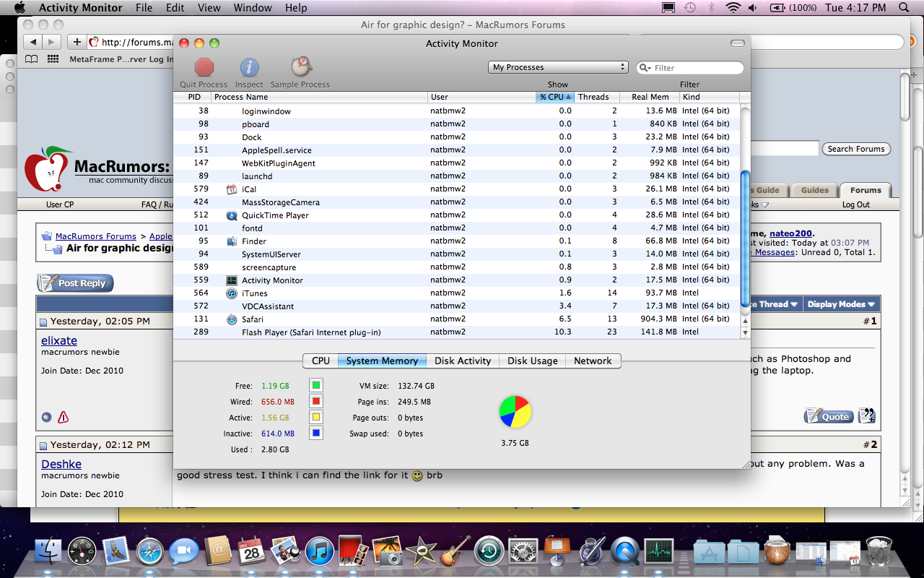Click the red Wired memory color swatch
Screen dimensions: 924x578
[x=315, y=401]
